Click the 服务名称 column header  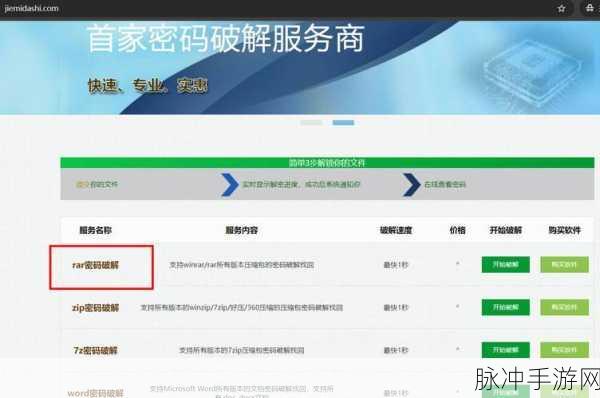point(96,230)
